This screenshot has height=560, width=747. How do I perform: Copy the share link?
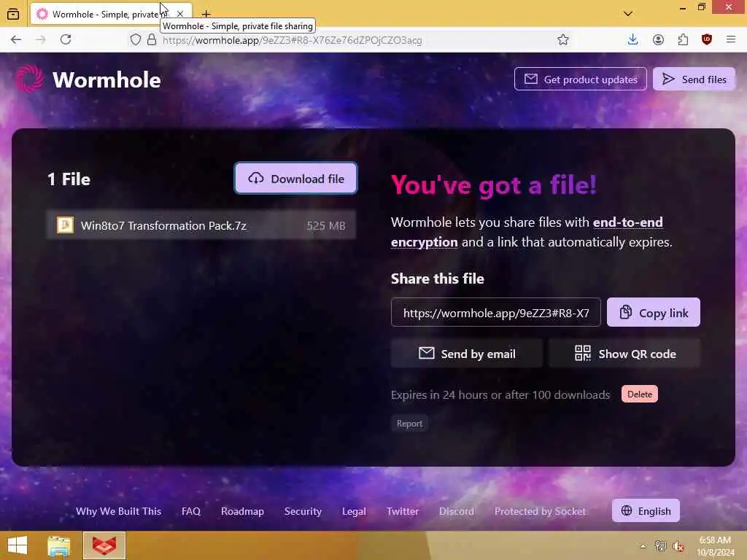pyautogui.click(x=653, y=312)
